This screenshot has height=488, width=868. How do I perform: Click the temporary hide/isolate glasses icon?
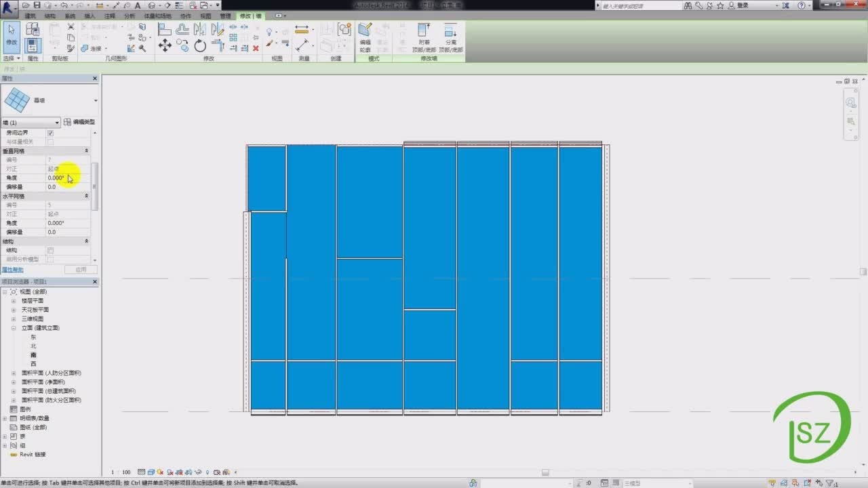[198, 472]
